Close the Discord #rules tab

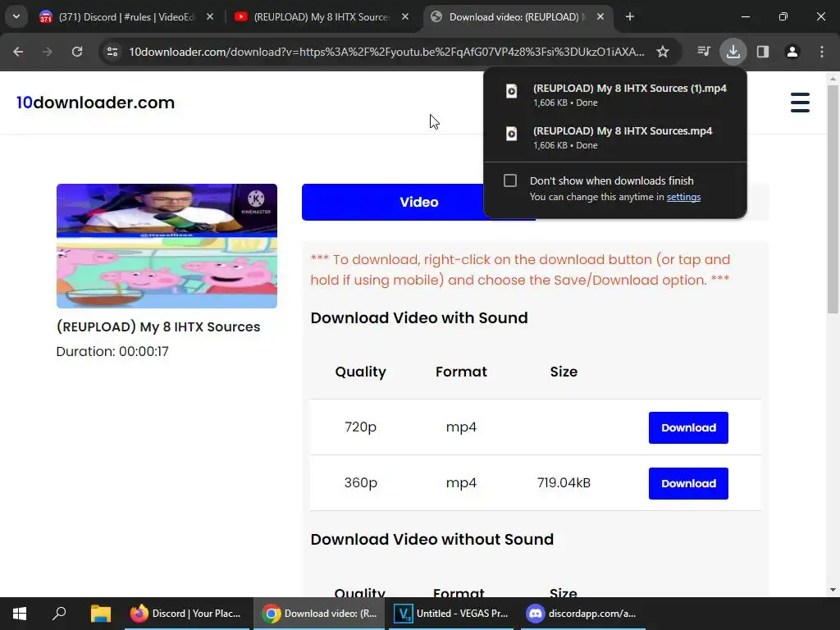click(x=210, y=17)
